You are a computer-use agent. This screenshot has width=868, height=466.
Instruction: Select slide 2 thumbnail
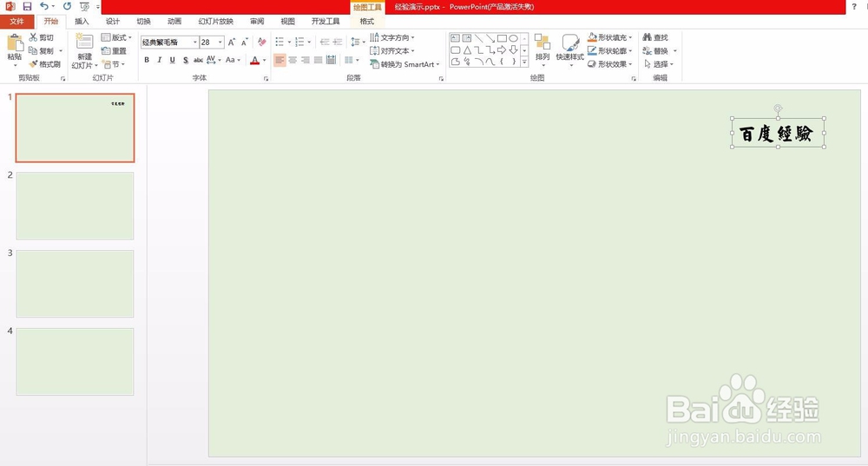pos(75,206)
